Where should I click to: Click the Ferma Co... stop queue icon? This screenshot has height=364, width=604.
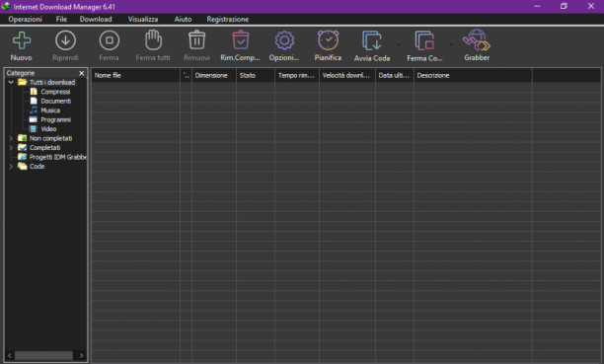coord(424,40)
